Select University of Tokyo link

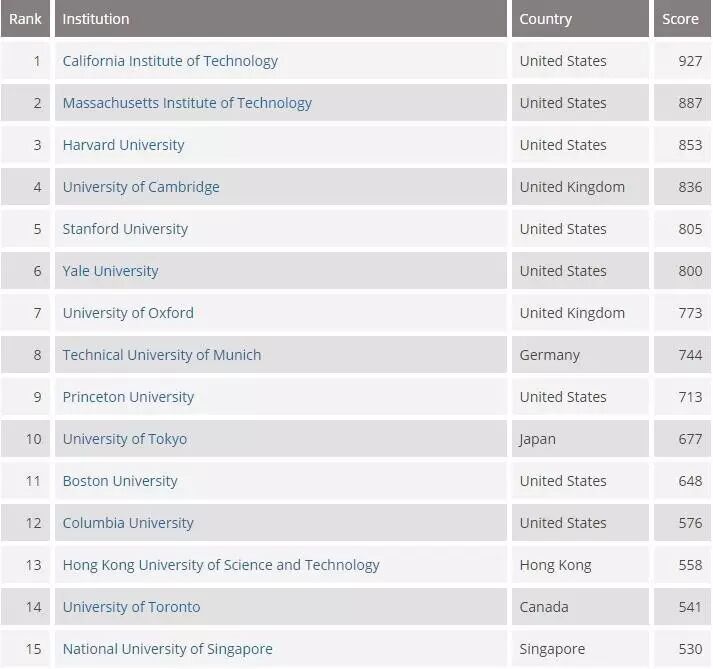(125, 439)
